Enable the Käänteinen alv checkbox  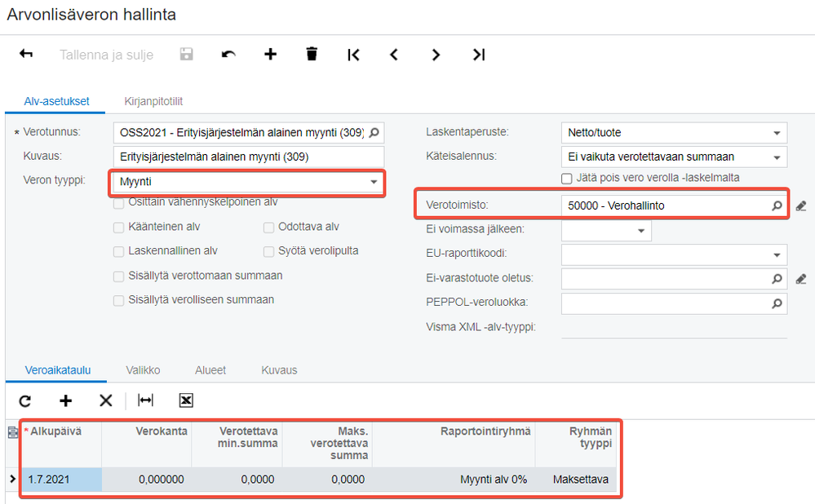point(119,227)
